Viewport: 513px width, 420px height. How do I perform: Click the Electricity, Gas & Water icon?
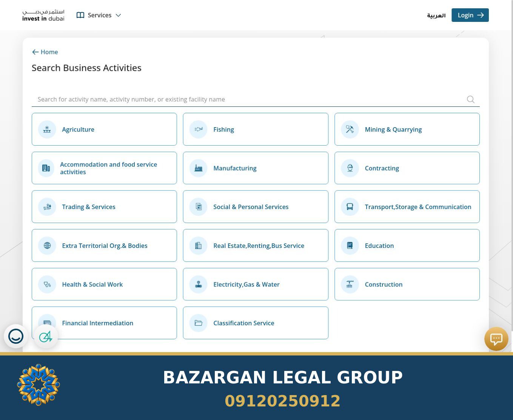199,285
